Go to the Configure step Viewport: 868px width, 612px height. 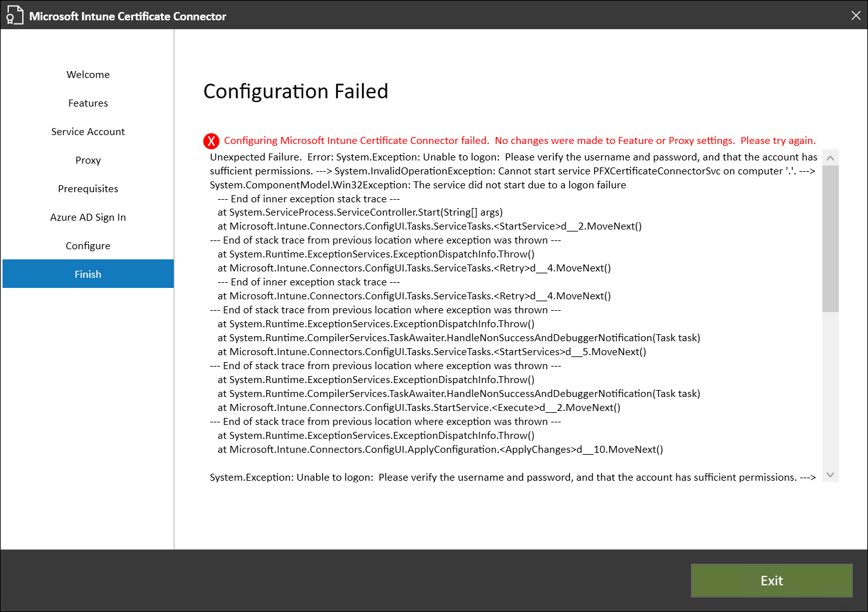click(88, 245)
